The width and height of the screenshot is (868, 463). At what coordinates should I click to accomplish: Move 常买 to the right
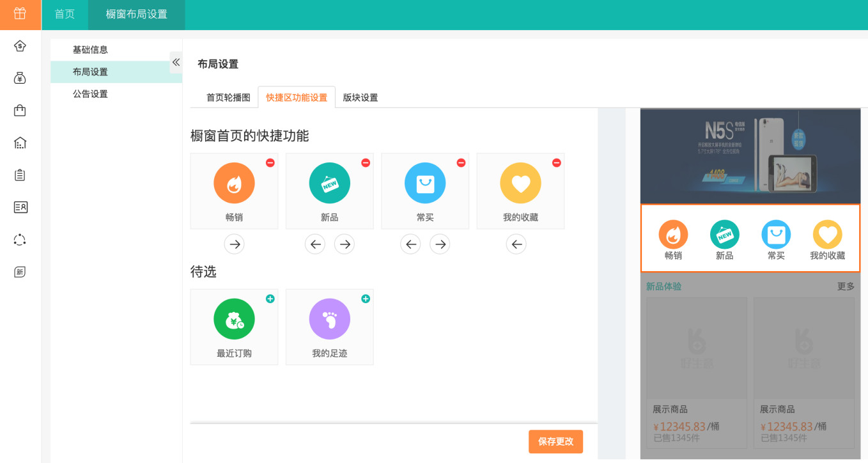tap(440, 244)
